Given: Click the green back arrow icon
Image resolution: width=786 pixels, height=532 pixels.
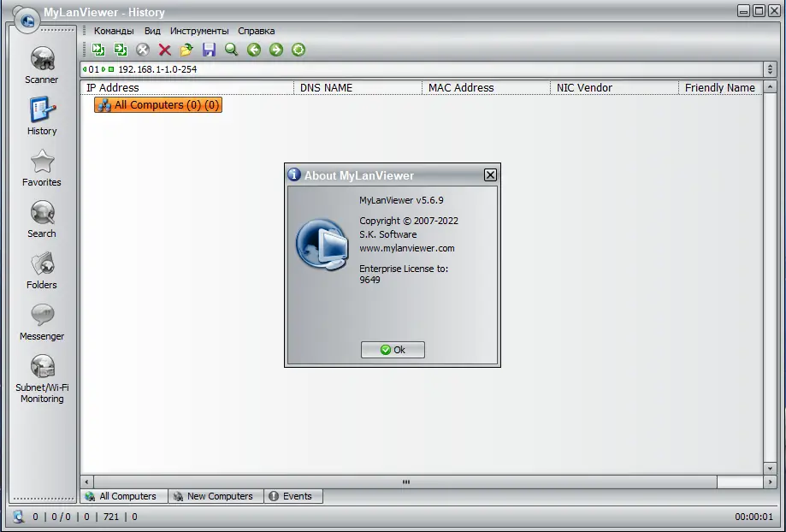Looking at the screenshot, I should [254, 50].
